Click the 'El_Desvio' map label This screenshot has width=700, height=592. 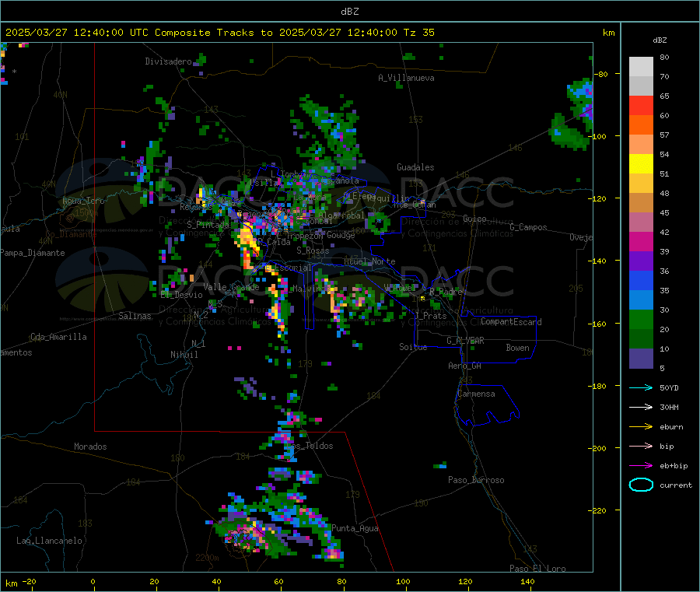(x=182, y=295)
